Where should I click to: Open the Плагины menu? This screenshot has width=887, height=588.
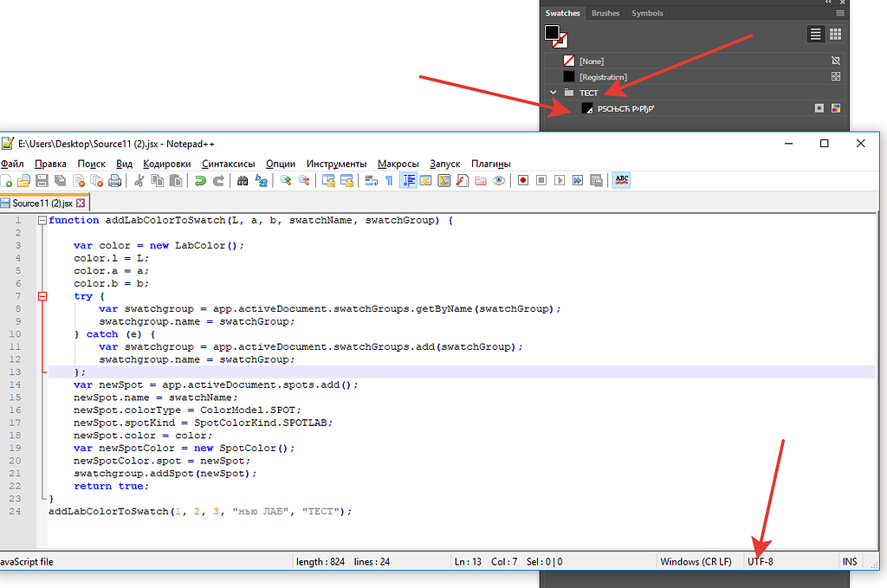click(x=491, y=164)
